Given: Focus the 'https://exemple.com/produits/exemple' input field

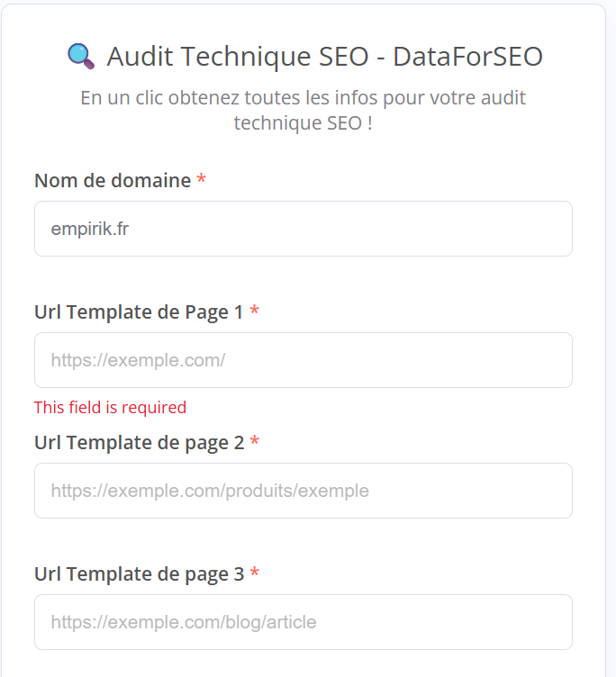Looking at the screenshot, I should [x=303, y=491].
